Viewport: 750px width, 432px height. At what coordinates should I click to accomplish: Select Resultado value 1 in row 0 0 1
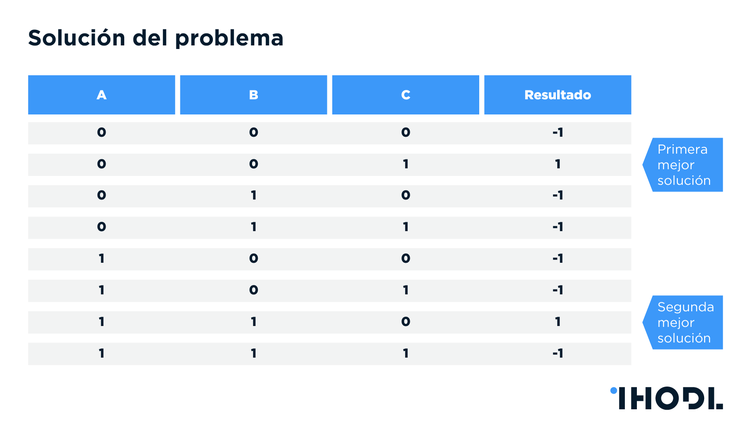click(557, 164)
